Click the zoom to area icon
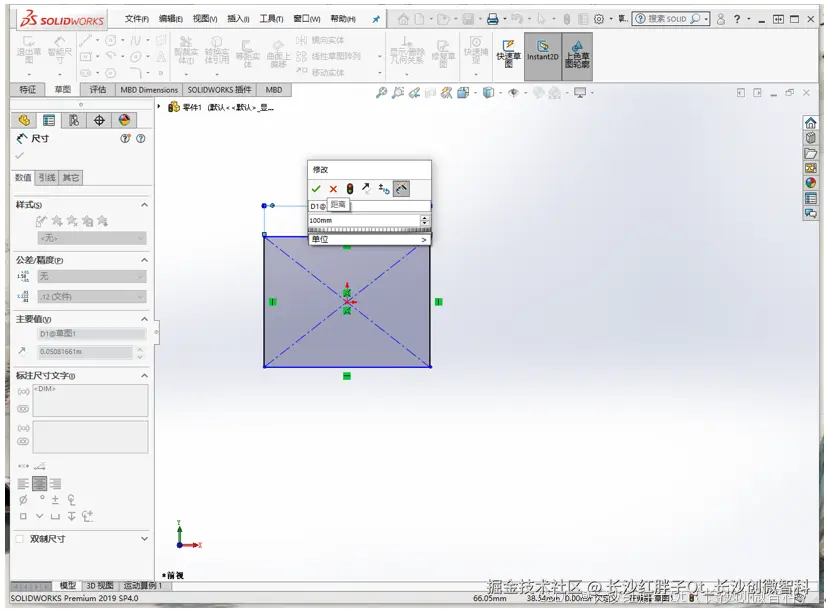This screenshot has width=826, height=612. (x=398, y=93)
